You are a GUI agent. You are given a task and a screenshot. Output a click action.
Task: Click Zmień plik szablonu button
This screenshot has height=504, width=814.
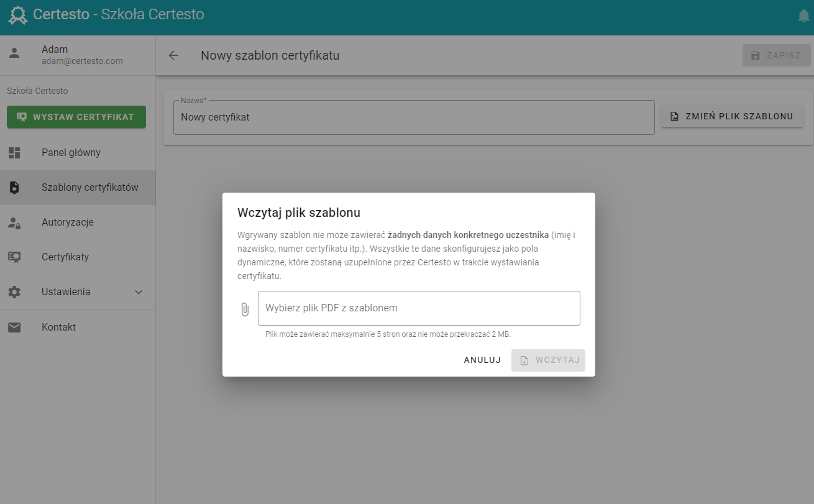click(x=732, y=116)
